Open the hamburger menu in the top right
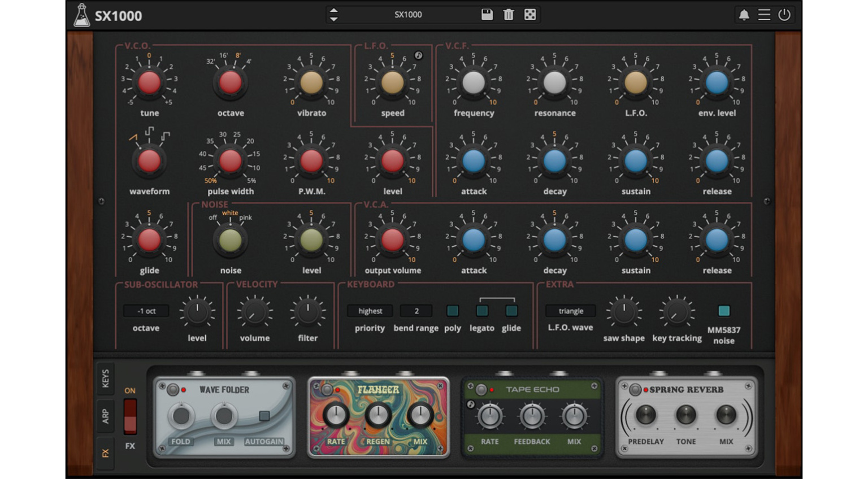 [x=763, y=15]
